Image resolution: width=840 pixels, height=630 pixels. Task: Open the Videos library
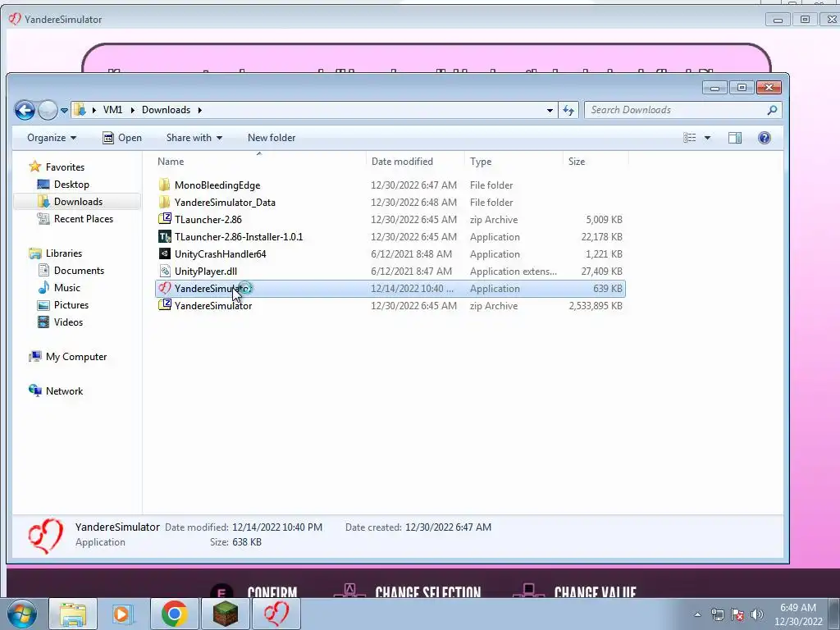coord(68,322)
